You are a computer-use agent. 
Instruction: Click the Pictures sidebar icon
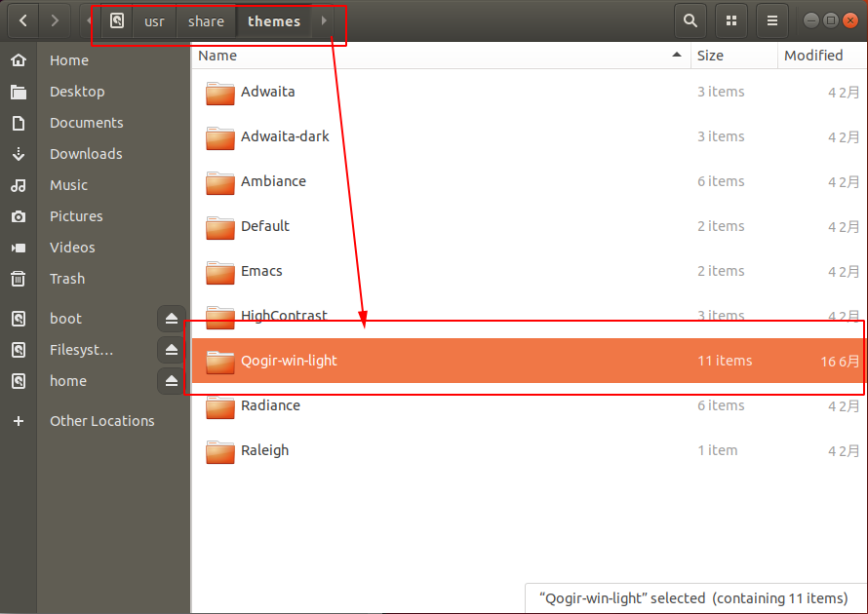tap(20, 216)
